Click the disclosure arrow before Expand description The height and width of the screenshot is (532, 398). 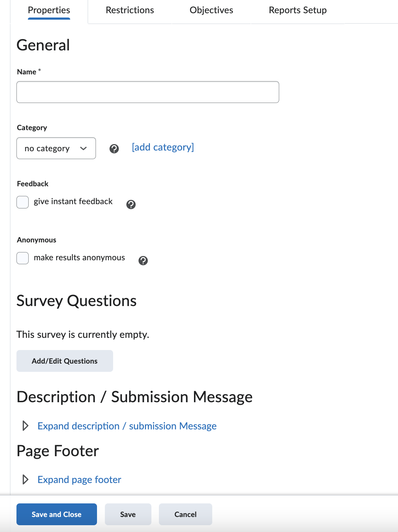pos(25,426)
